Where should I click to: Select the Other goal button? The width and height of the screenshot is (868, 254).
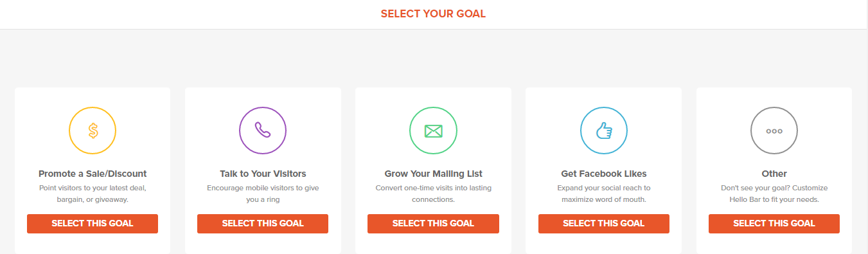tap(774, 223)
